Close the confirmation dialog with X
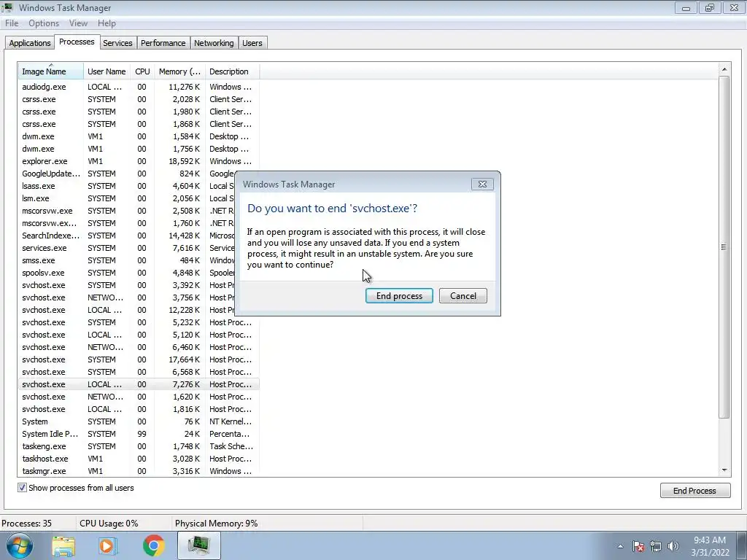Image resolution: width=747 pixels, height=560 pixels. pyautogui.click(x=482, y=184)
